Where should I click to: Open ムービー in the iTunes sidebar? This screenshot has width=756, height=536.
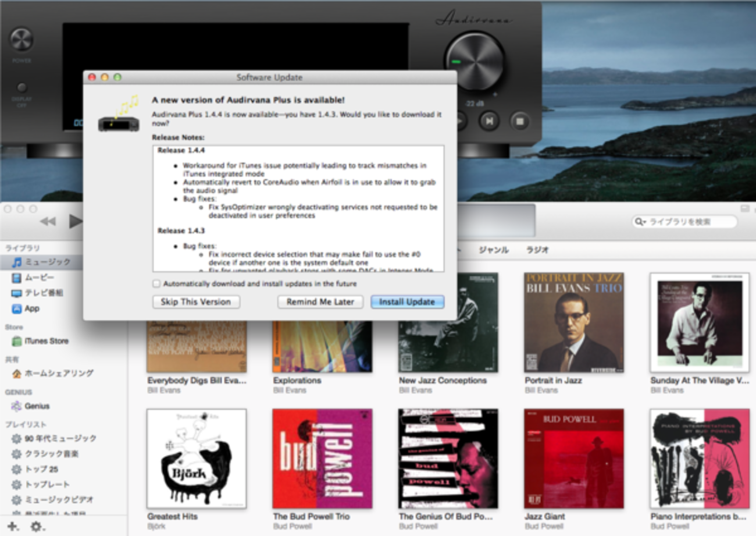[34, 278]
